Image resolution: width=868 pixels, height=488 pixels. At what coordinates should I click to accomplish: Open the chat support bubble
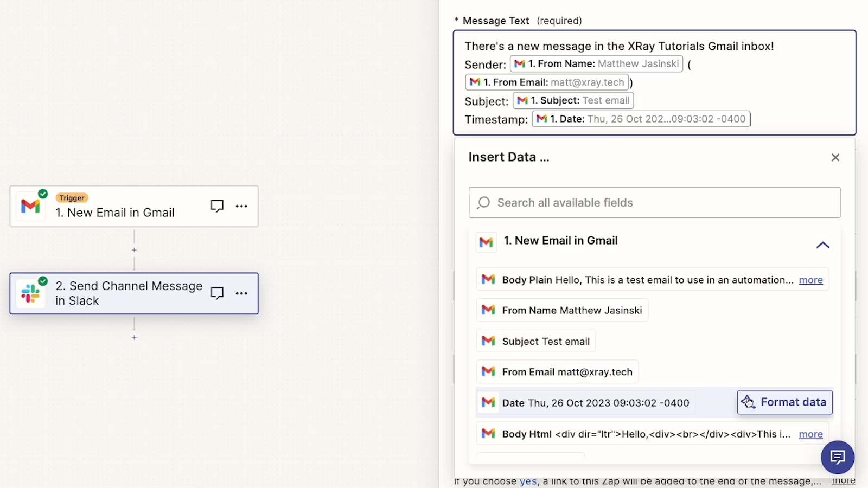[x=838, y=458]
